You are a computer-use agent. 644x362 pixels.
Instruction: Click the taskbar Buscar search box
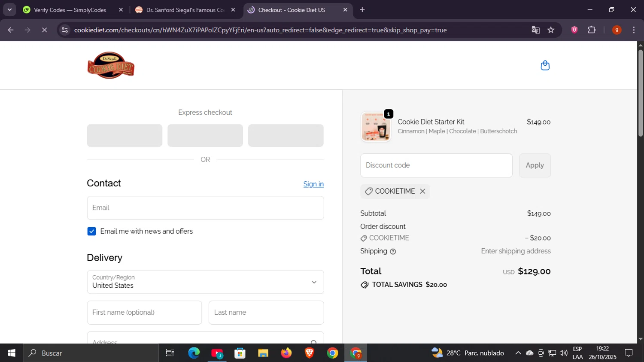click(x=91, y=353)
